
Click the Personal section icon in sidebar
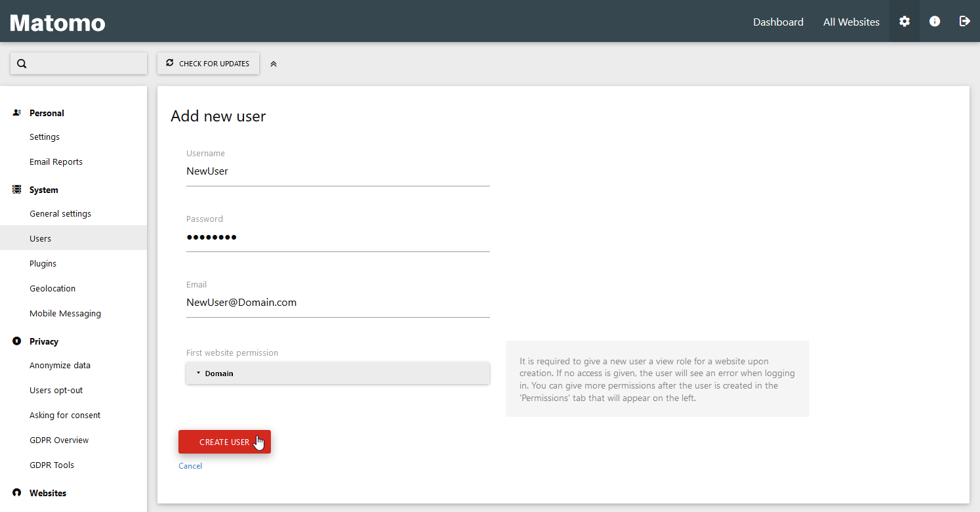click(17, 113)
